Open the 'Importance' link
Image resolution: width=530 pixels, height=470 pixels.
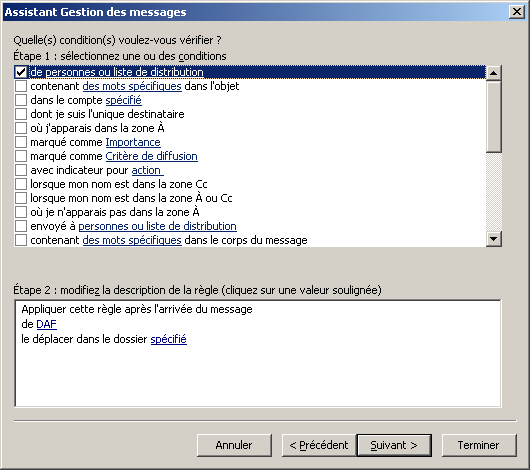pos(133,142)
